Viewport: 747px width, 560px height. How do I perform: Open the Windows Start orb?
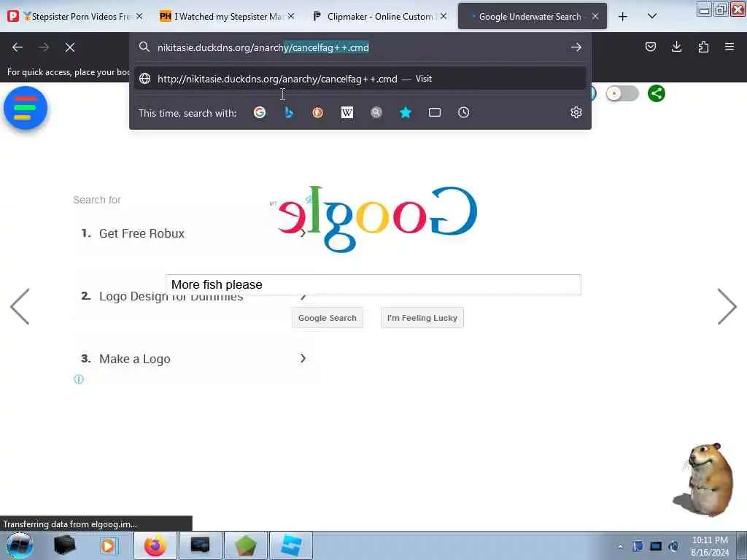tap(20, 545)
